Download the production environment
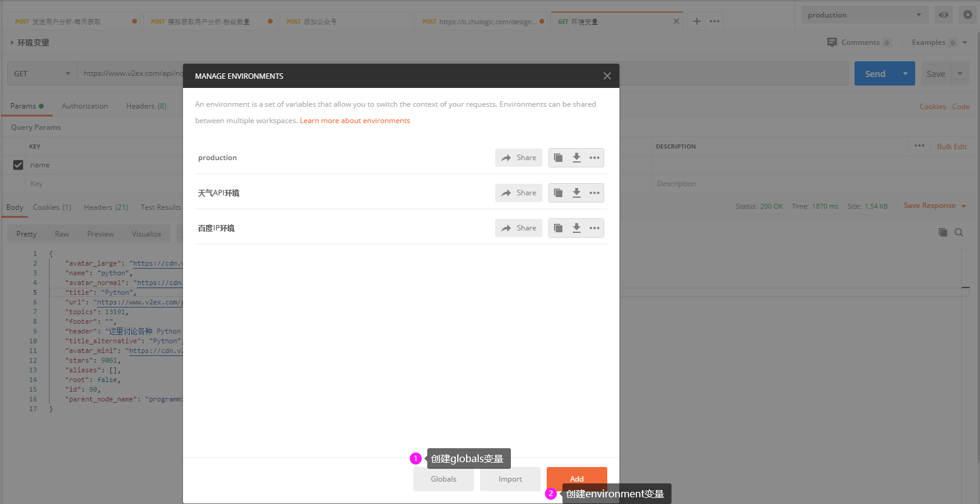Viewport: 980px width, 504px height. (x=576, y=158)
